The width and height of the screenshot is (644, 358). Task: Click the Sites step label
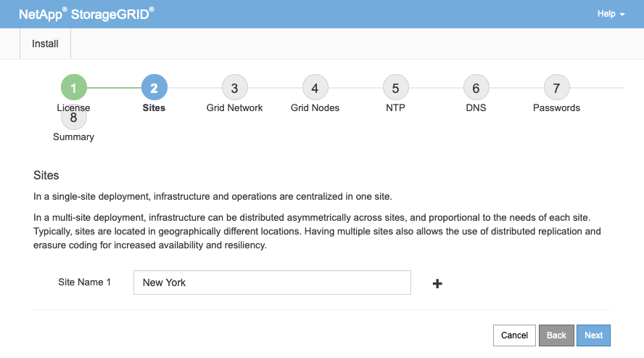154,107
